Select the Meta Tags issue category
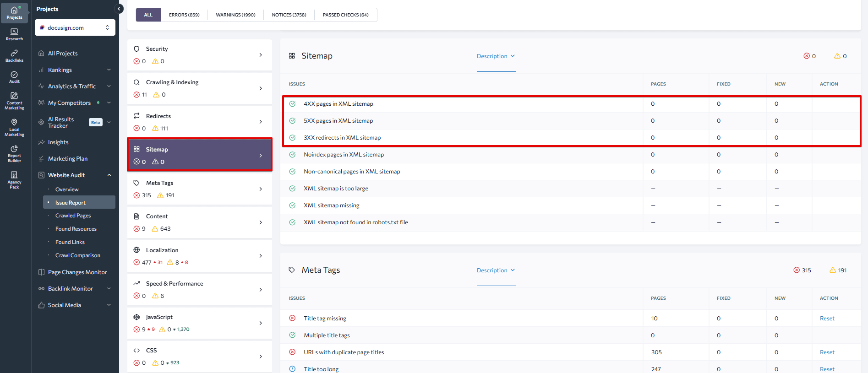 point(199,189)
